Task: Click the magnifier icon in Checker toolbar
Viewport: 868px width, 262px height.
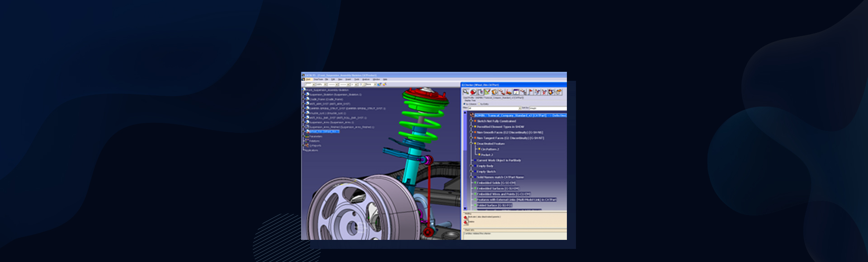Action: click(x=466, y=92)
